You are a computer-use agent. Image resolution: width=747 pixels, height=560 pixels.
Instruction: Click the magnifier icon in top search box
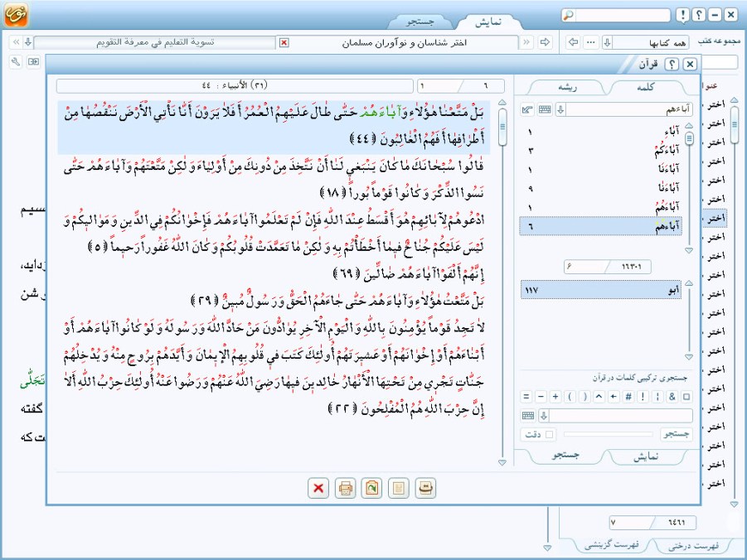click(569, 15)
